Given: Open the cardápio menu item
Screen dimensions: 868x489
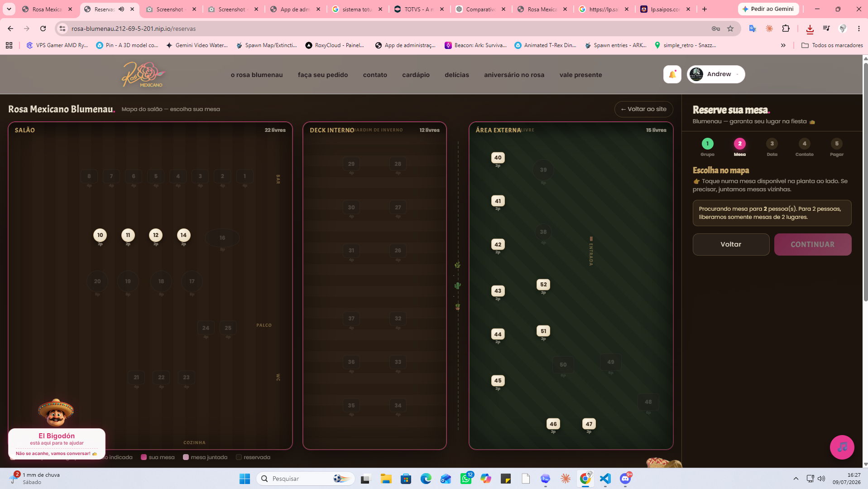Looking at the screenshot, I should (x=416, y=75).
